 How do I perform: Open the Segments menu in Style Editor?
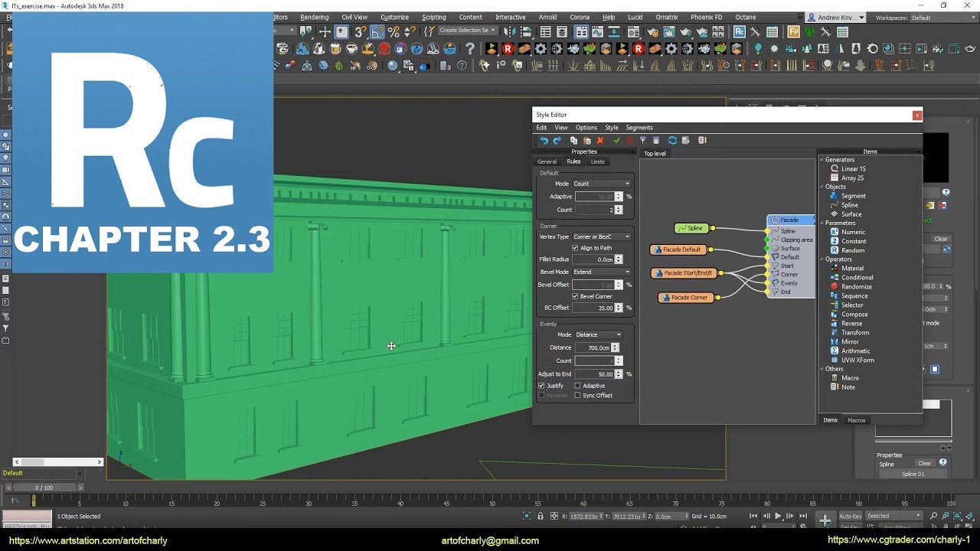[x=639, y=128]
